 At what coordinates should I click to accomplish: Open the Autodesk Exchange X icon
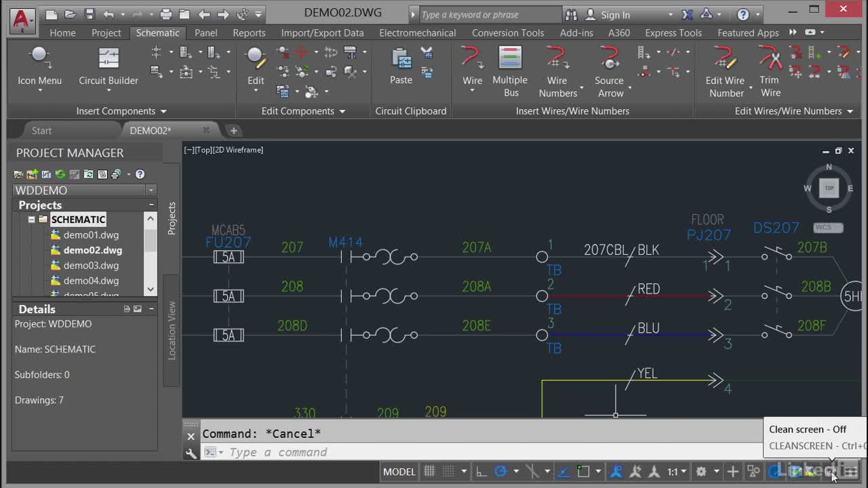click(688, 14)
